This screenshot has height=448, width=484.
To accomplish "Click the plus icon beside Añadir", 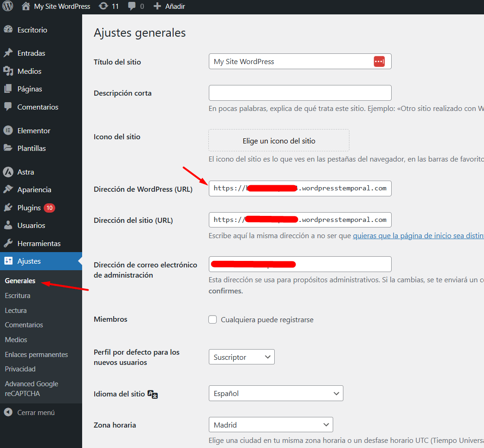I will point(157,6).
